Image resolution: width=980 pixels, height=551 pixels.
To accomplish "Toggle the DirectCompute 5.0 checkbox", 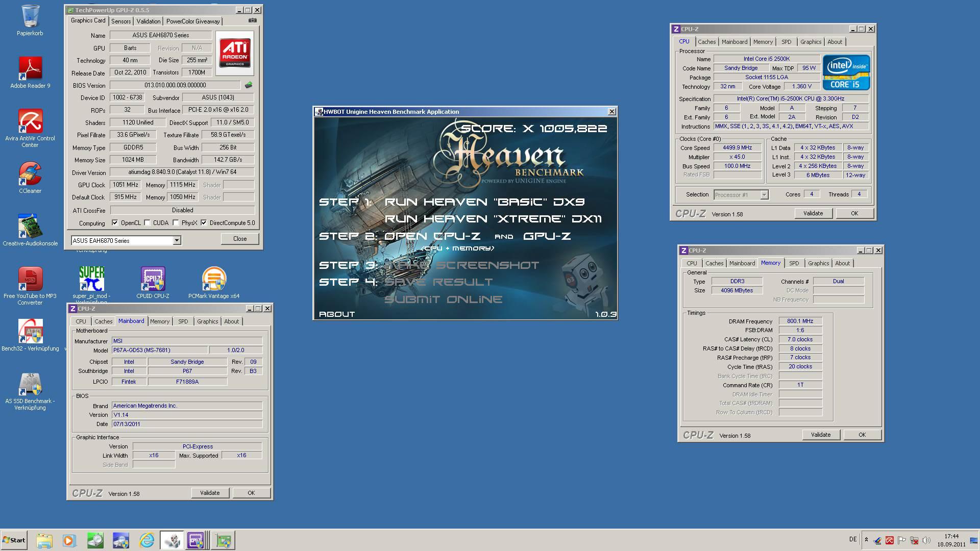I will click(204, 222).
